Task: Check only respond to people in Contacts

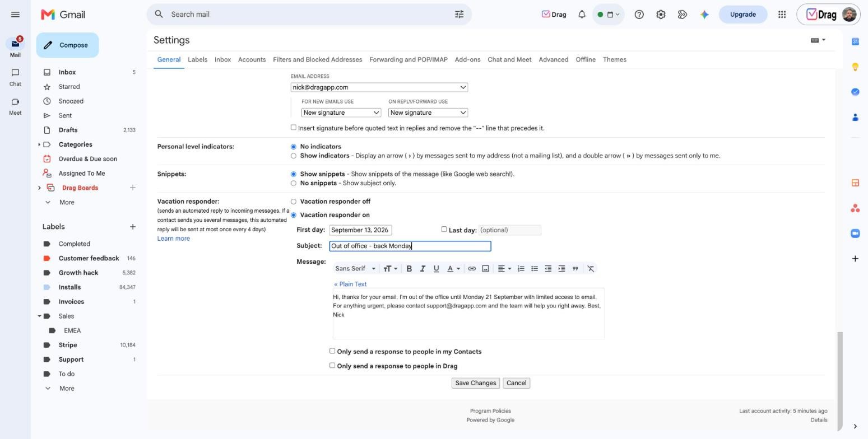Action: pos(332,351)
